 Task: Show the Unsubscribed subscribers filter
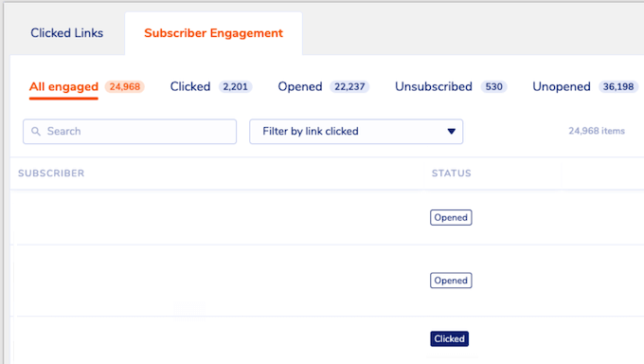coord(434,87)
